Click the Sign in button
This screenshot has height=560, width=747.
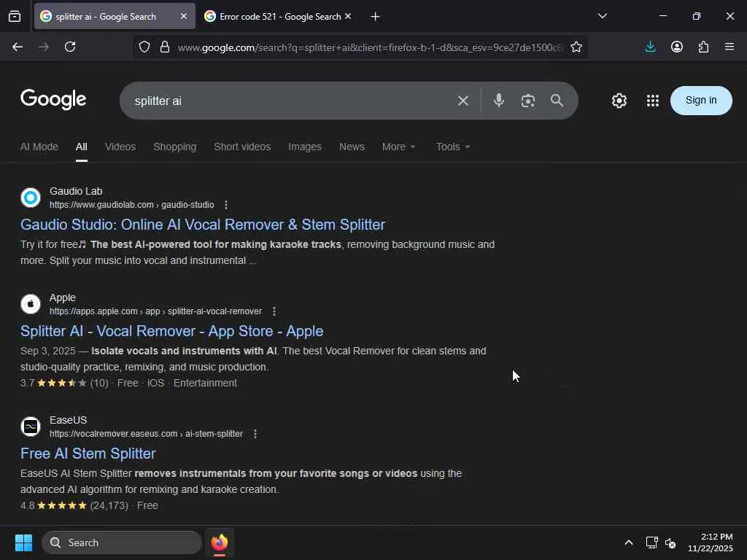(700, 101)
